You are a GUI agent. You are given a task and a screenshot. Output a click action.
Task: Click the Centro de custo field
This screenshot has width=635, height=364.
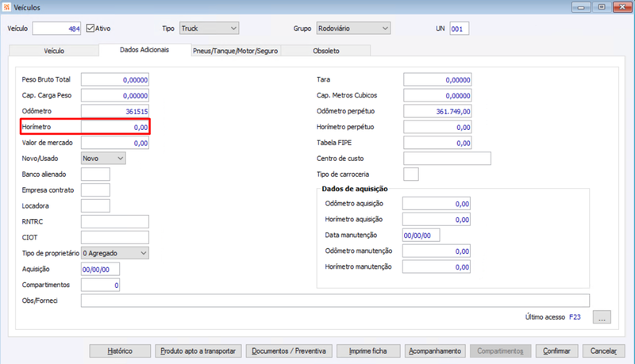pyautogui.click(x=447, y=159)
